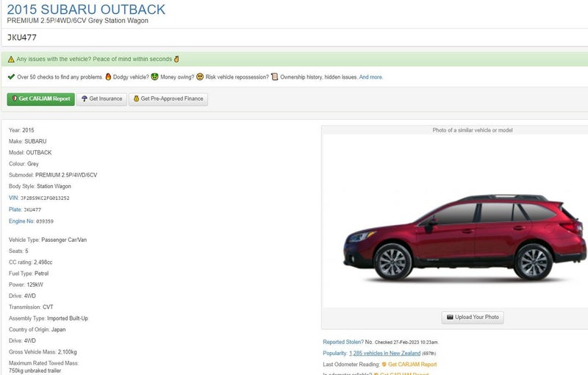588x375 pixels.
Task: Click the 'Gross Vehicle Mass: 2,100kg' text
Action: coord(43,352)
